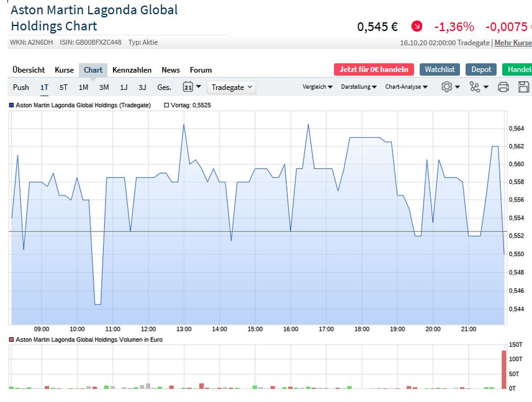Click the red Volumen in Euro swatch
This screenshot has width=532, height=402.
(x=11, y=339)
